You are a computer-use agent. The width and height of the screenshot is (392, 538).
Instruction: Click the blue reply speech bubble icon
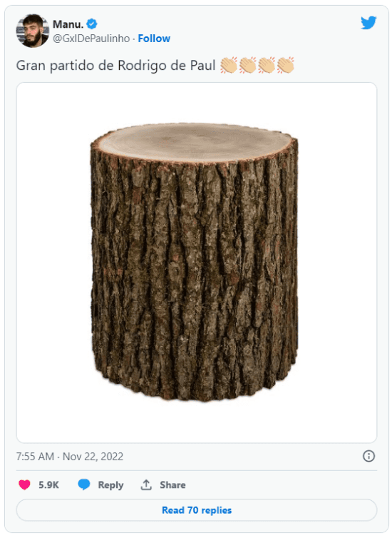(x=84, y=484)
